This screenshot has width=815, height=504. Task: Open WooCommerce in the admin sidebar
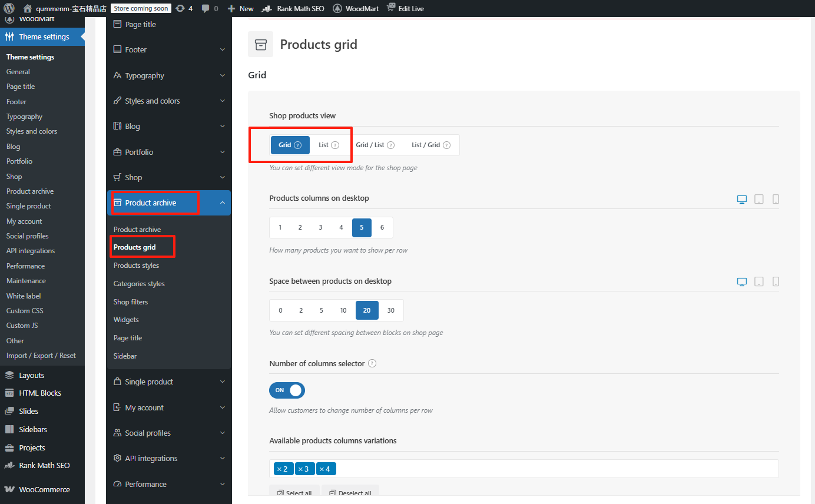click(44, 489)
